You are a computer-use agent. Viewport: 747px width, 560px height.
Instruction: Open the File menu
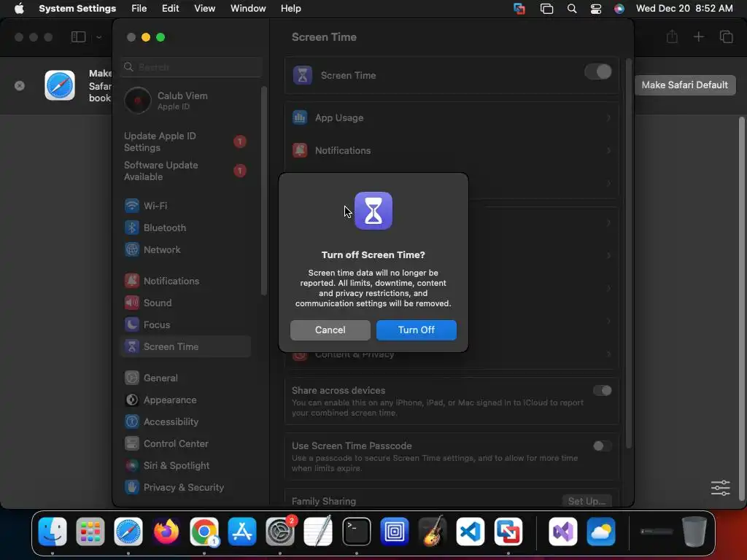click(139, 9)
